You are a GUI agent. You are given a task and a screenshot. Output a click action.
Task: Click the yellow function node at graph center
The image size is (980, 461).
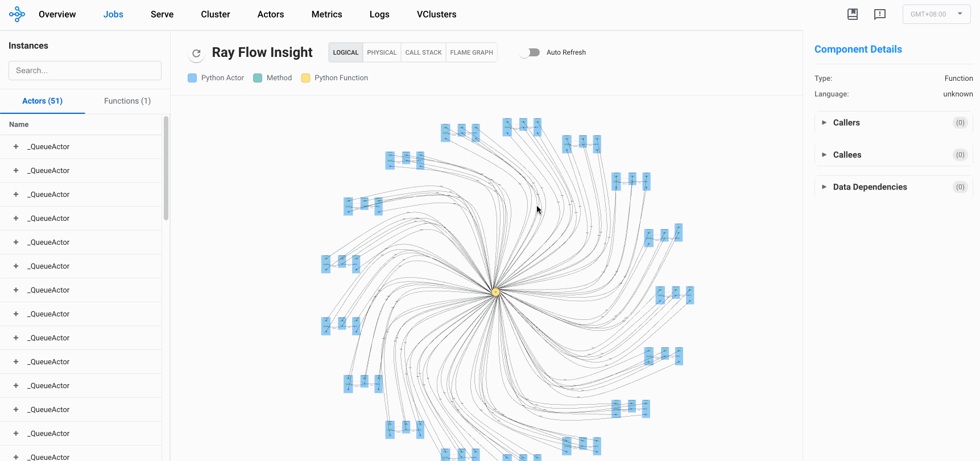(x=495, y=292)
